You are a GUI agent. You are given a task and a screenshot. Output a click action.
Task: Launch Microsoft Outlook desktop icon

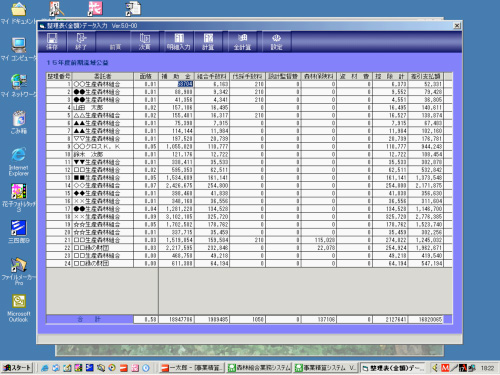tap(19, 308)
